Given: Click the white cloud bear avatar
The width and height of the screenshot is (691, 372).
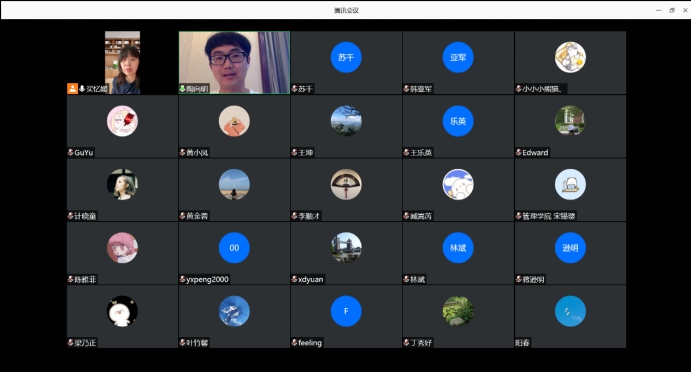Looking at the screenshot, I should click(458, 184).
